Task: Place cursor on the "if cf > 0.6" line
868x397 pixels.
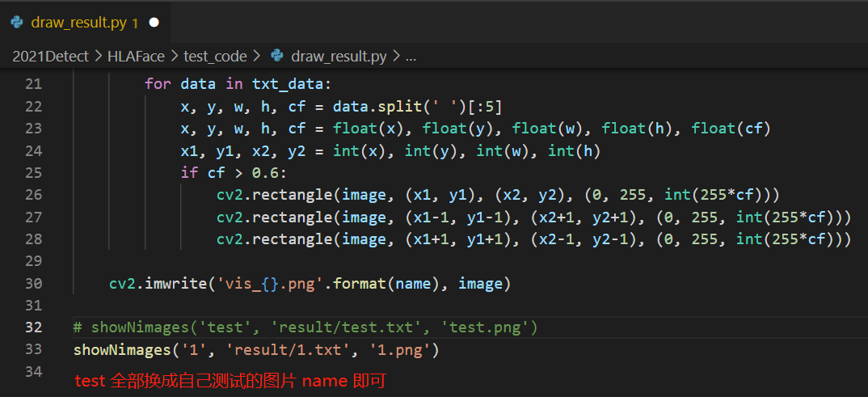Action: tap(234, 173)
